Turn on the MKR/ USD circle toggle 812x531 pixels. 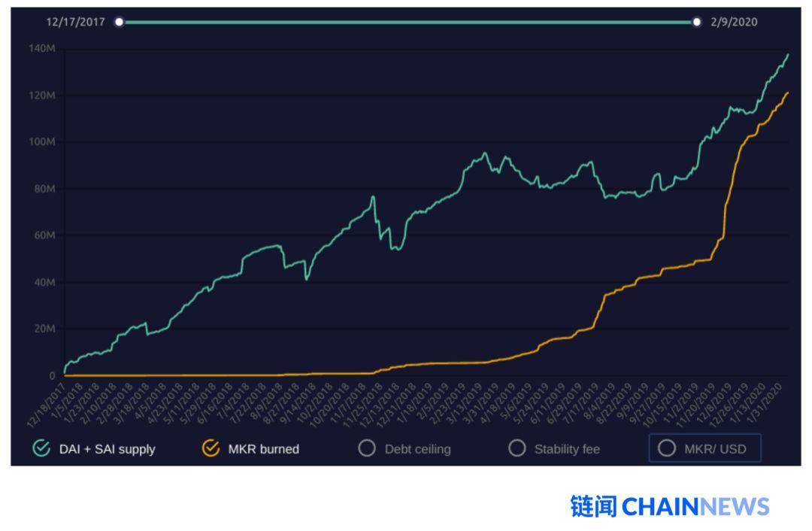point(666,449)
